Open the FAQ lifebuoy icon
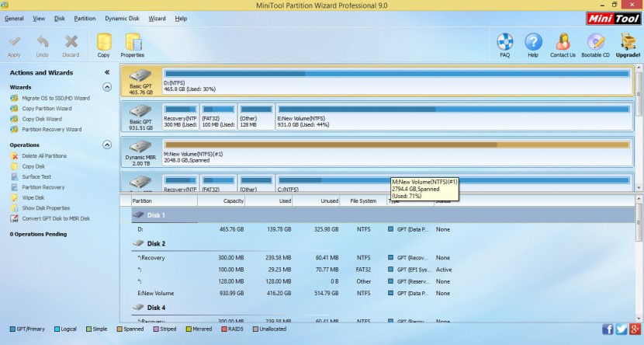 (505, 42)
